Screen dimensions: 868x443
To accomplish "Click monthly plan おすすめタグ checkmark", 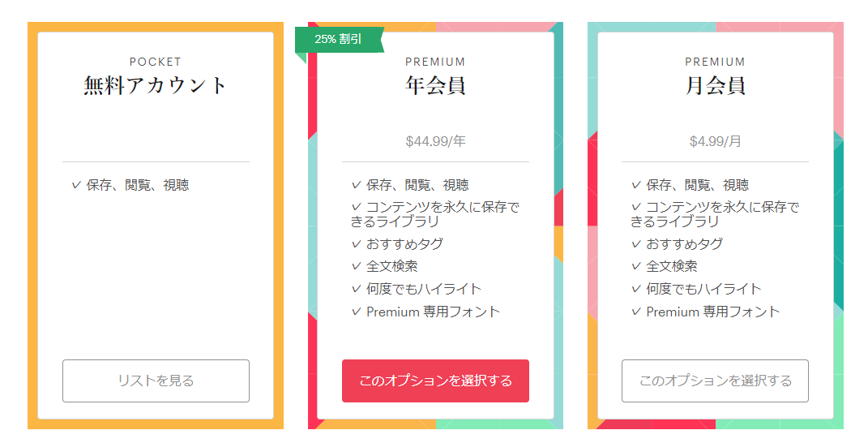I will tap(635, 243).
